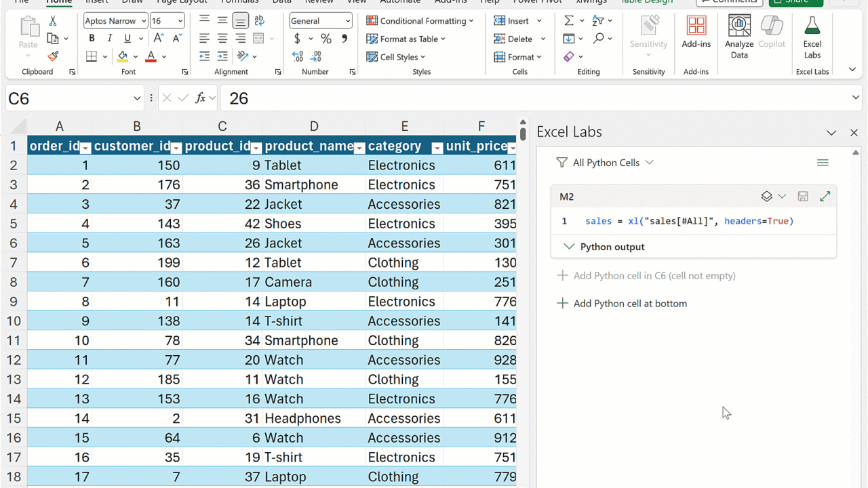Click the save icon in Python cell M2
Screen dimensions: 868x488
pos(803,197)
